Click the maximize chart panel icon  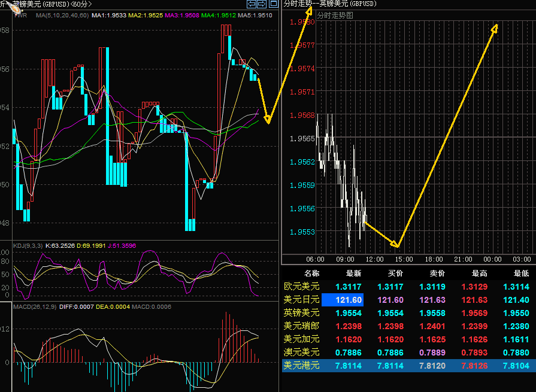272,4
